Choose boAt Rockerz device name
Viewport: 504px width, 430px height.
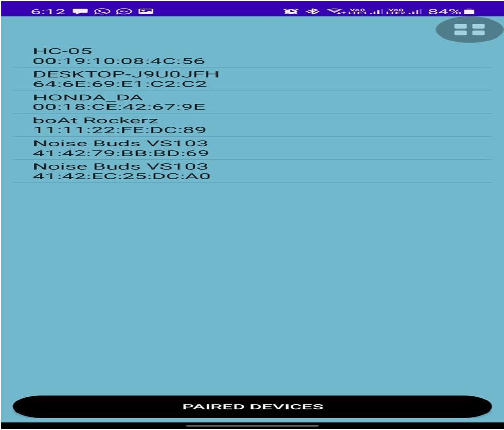(x=96, y=120)
